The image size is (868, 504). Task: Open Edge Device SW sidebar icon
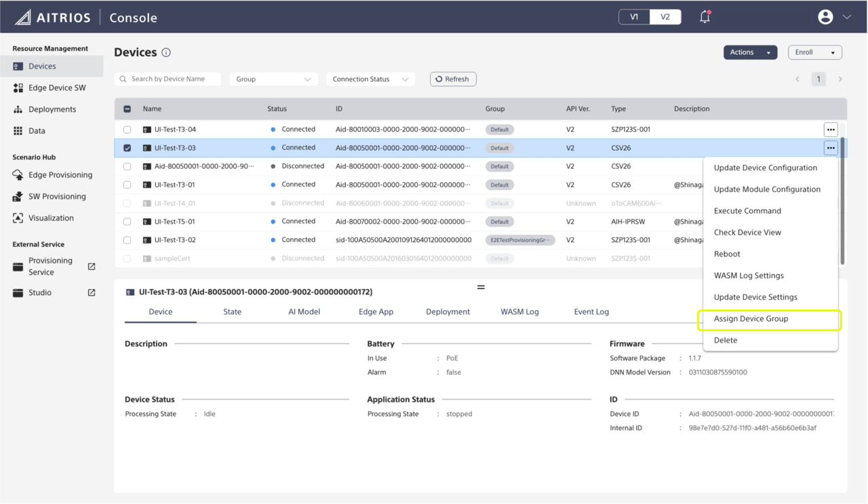[x=18, y=88]
